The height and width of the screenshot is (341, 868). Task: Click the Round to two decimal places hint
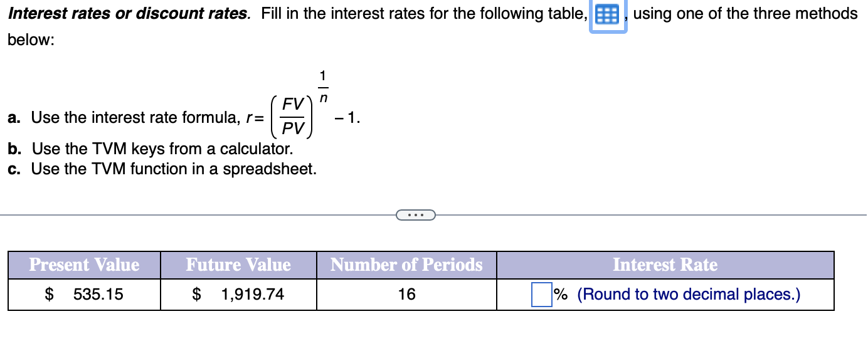pos(689,294)
